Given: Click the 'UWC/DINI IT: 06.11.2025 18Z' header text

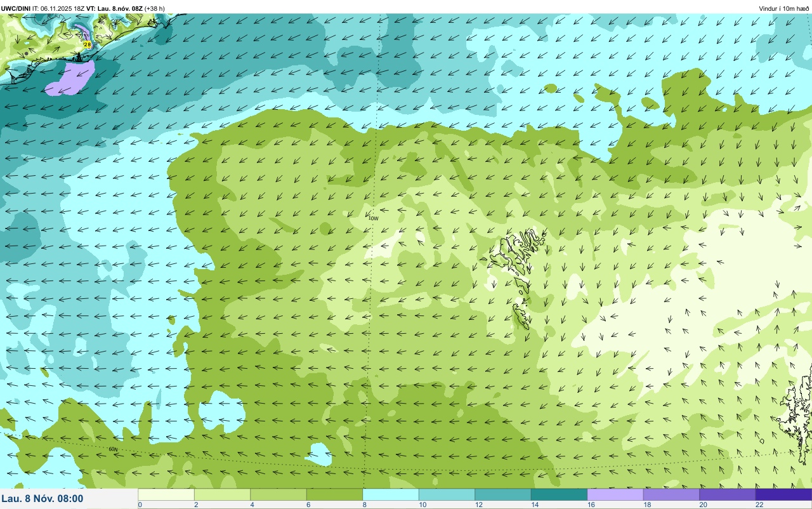Looking at the screenshot, I should [43, 8].
